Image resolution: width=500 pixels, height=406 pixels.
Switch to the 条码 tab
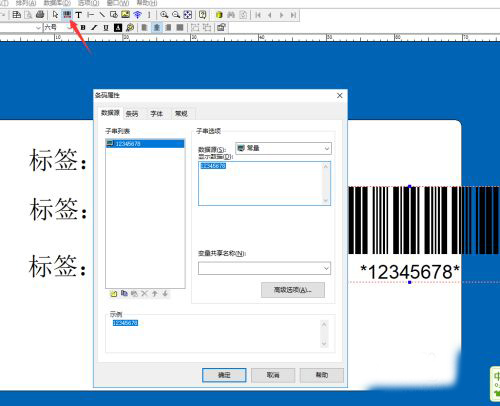[132, 114]
